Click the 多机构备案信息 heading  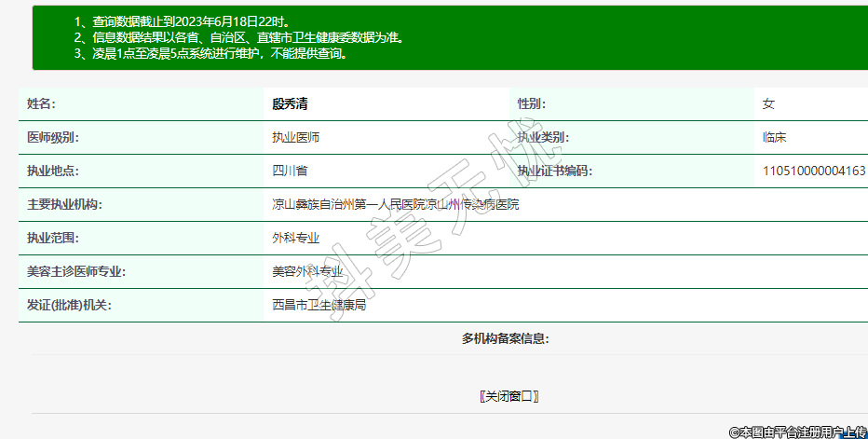(x=505, y=338)
